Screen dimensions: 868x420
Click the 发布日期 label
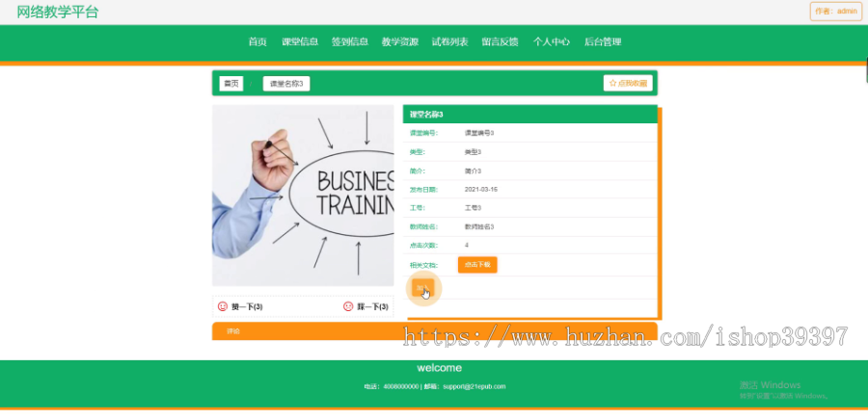pos(423,190)
